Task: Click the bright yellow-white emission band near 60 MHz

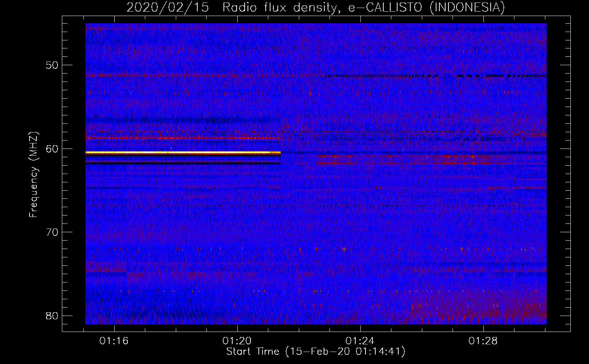Action: tap(183, 153)
